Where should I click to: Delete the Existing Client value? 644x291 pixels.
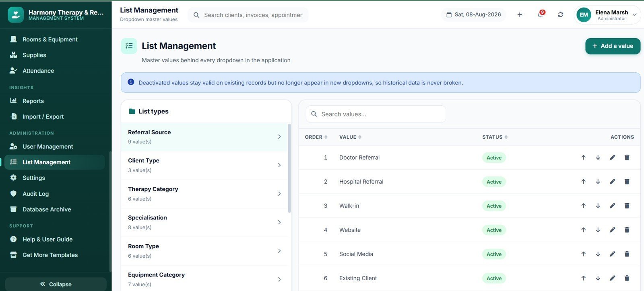627,278
